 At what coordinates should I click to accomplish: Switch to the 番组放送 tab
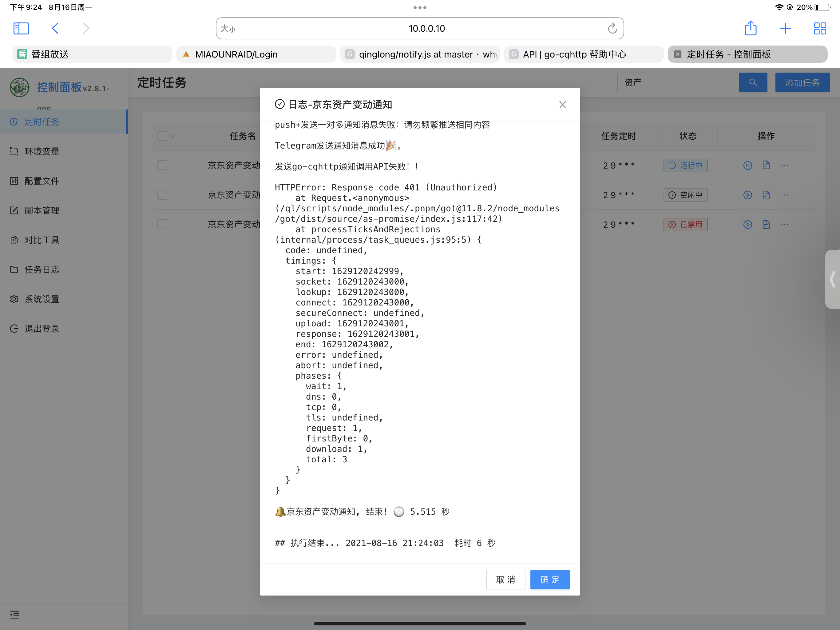pos(92,54)
